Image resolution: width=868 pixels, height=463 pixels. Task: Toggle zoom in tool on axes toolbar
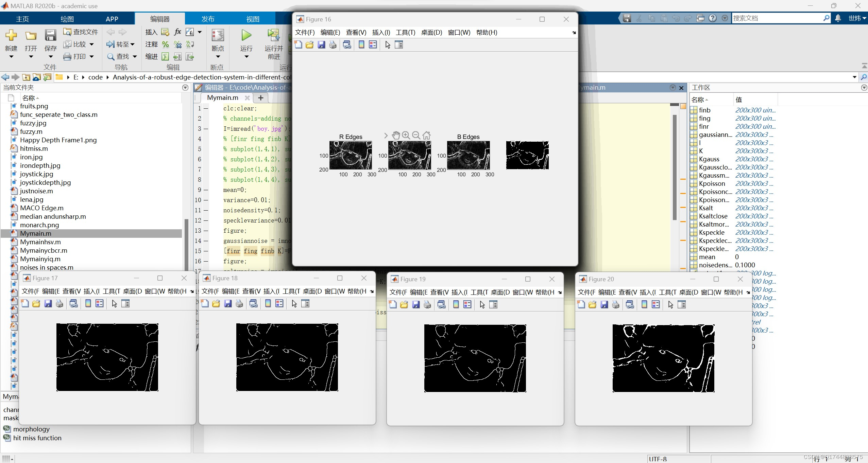(406, 135)
